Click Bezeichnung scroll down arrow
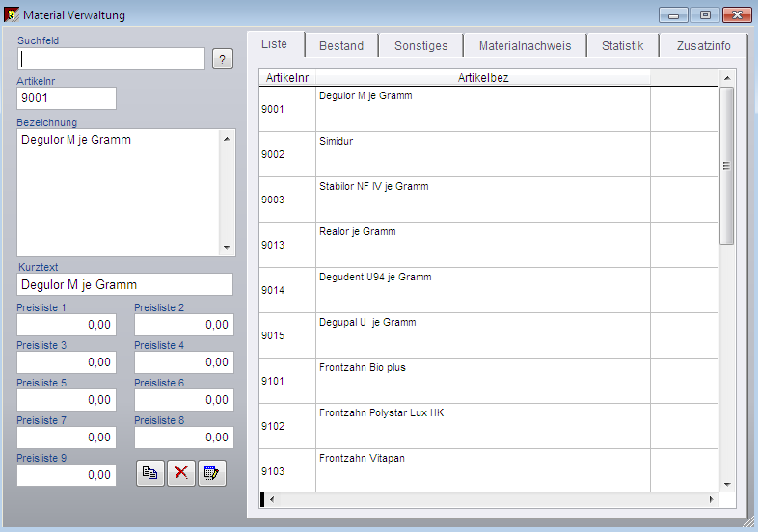 (227, 248)
